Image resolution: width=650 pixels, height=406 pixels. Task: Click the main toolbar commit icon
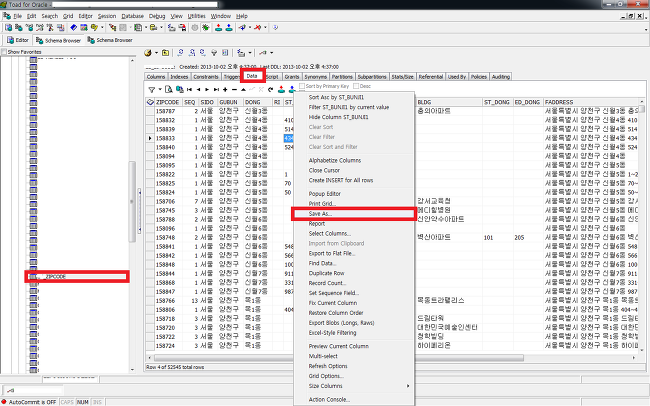(x=218, y=27)
